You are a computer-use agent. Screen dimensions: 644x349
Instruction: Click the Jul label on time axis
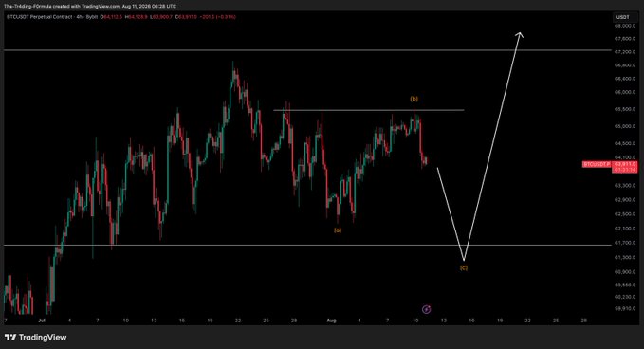click(41, 321)
